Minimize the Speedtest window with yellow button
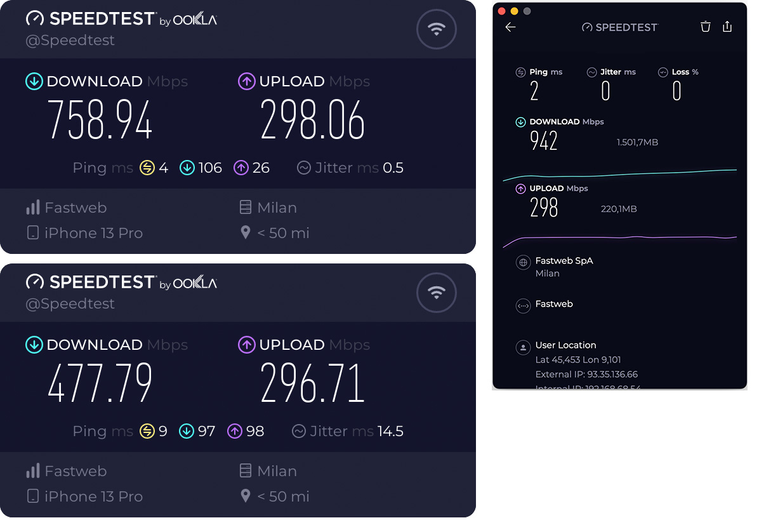Screen dimensions: 759x532 point(514,11)
